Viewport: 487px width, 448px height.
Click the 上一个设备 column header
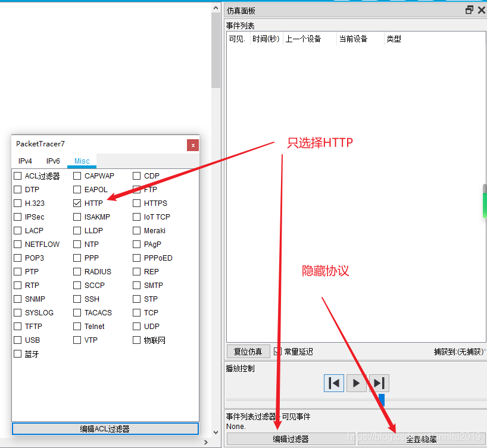(310, 39)
